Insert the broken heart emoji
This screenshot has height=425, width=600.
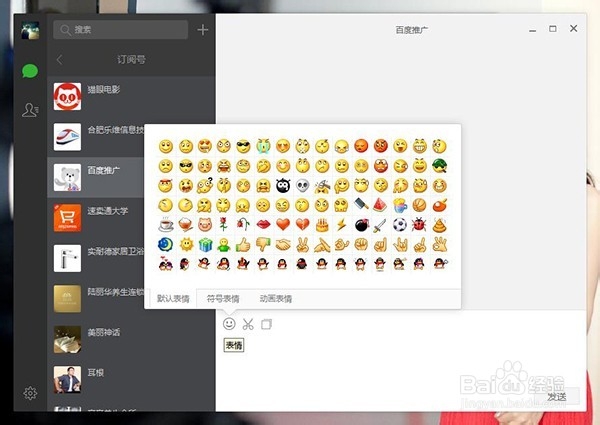coord(302,225)
